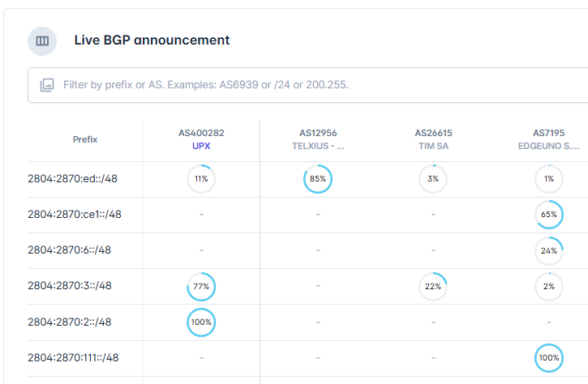Click the Prefix column header
Viewport: 588px width, 384px height.
pos(85,139)
